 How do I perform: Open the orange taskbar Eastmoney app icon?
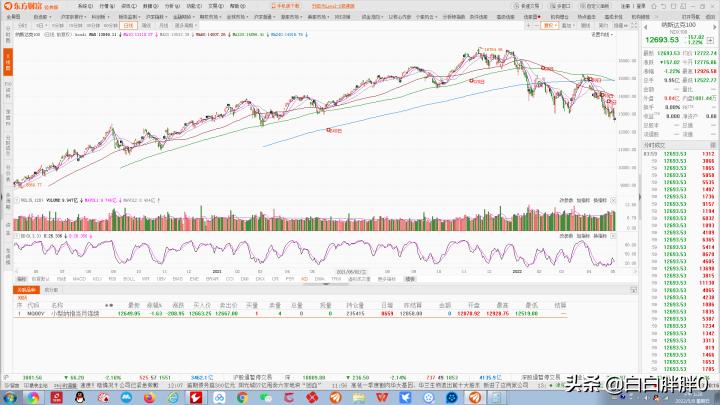click(x=475, y=397)
